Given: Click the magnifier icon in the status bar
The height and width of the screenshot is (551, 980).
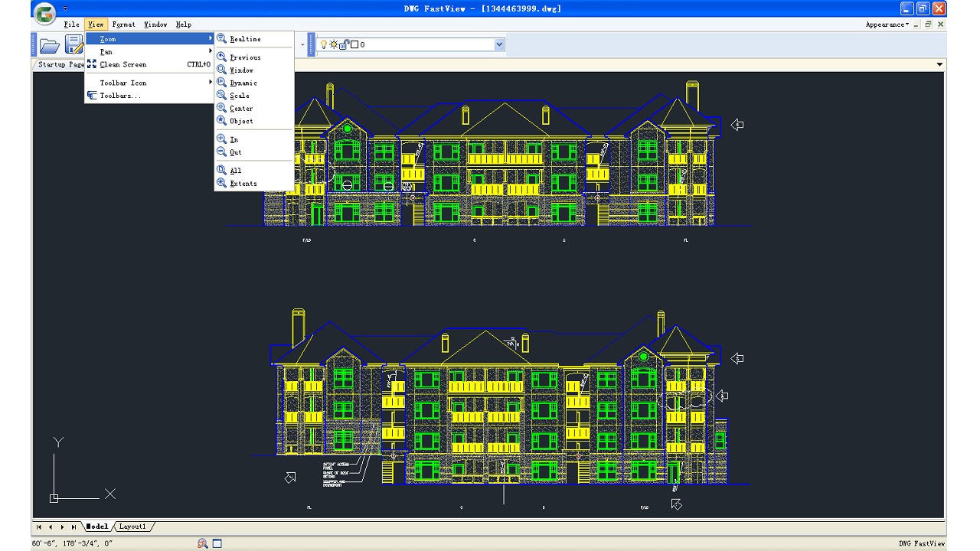Looking at the screenshot, I should 201,543.
